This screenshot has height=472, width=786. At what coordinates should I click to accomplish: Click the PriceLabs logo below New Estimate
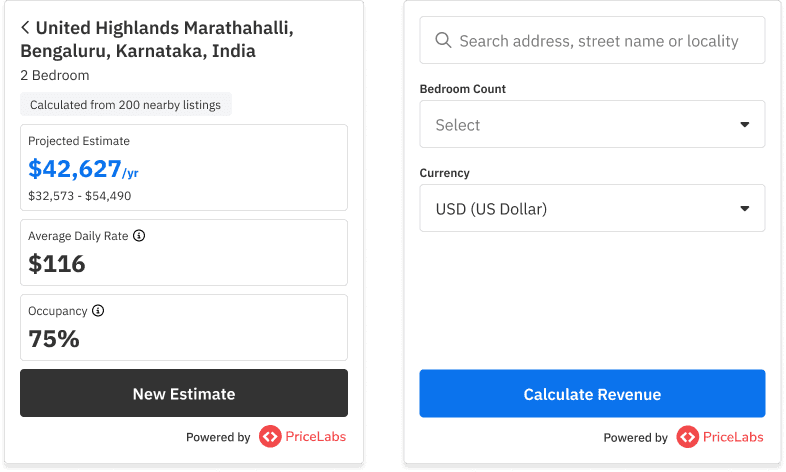click(x=270, y=437)
